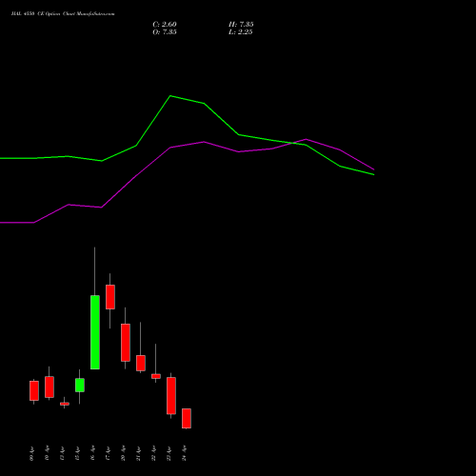Click the HAL 4550 CE Options chart title

coord(63,14)
